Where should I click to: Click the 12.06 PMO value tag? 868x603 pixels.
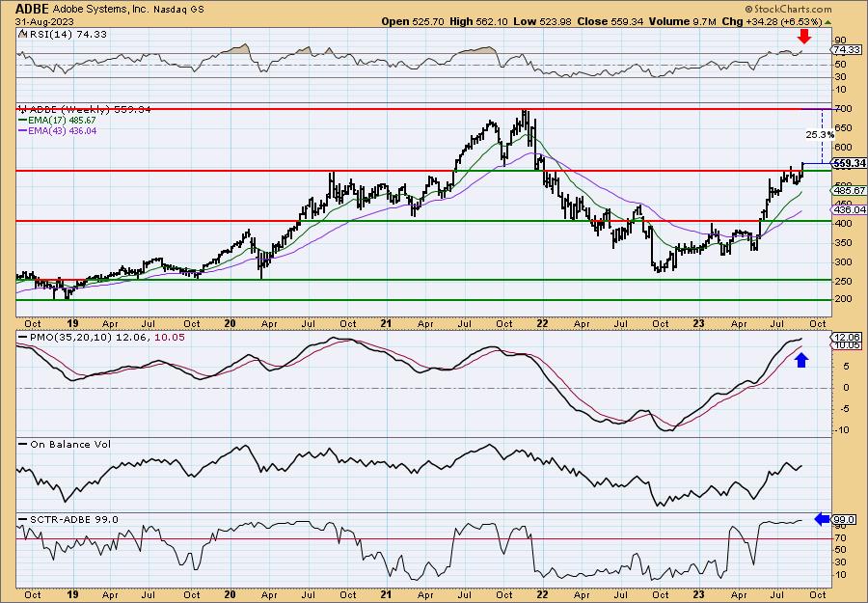tap(847, 337)
